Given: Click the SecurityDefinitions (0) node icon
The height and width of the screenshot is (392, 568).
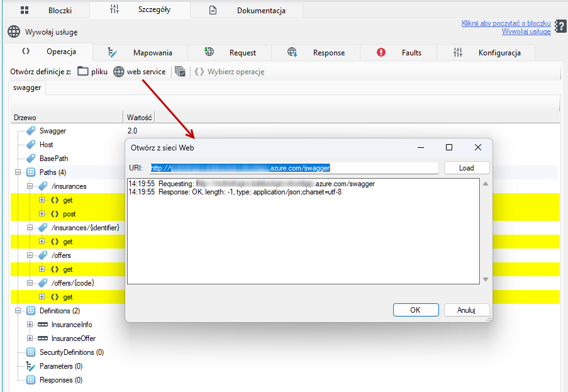Looking at the screenshot, I should [31, 352].
